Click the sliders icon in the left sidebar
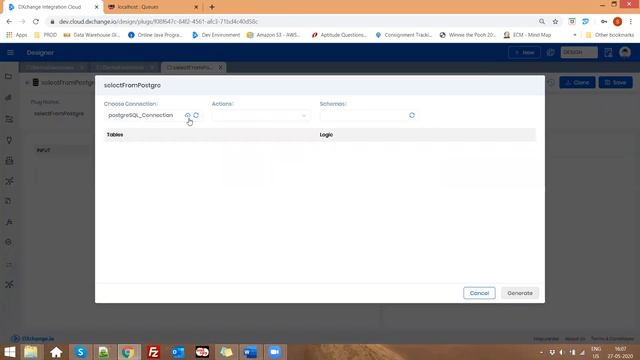The width and height of the screenshot is (640, 360). (x=9, y=119)
